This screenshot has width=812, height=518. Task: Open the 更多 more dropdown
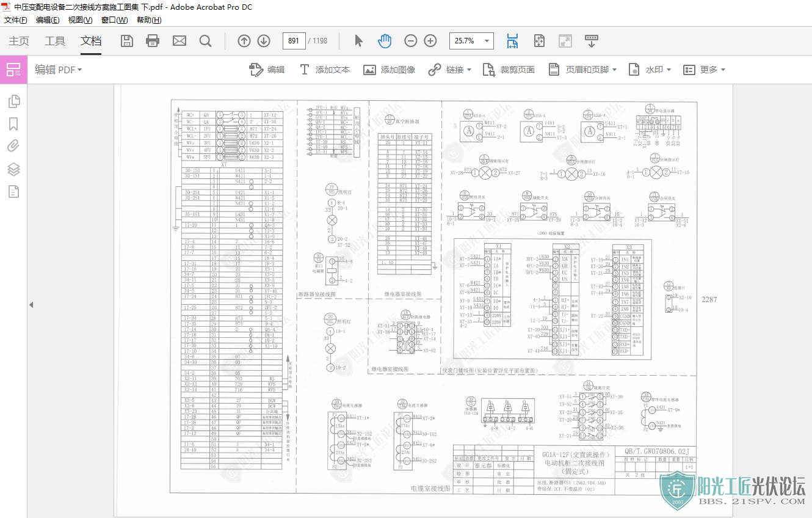click(704, 70)
